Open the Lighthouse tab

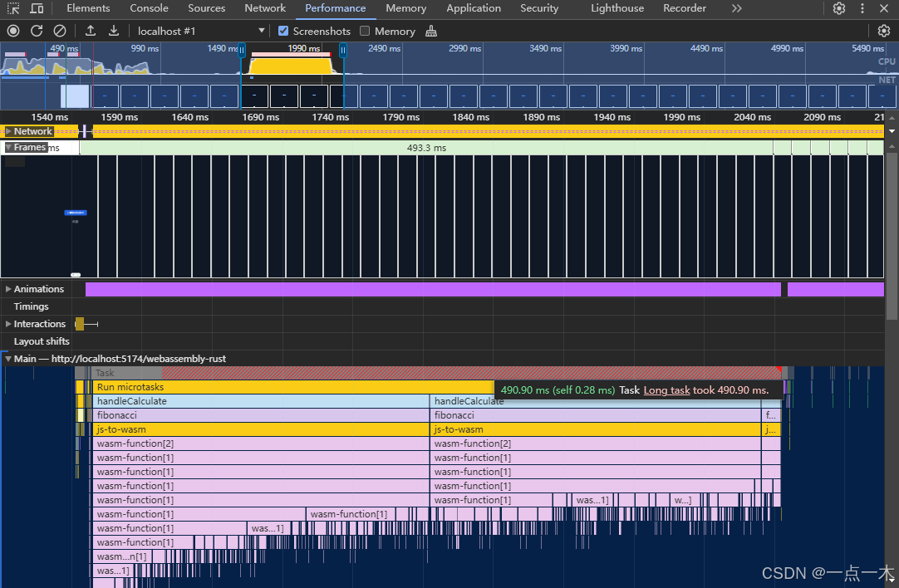[x=617, y=8]
